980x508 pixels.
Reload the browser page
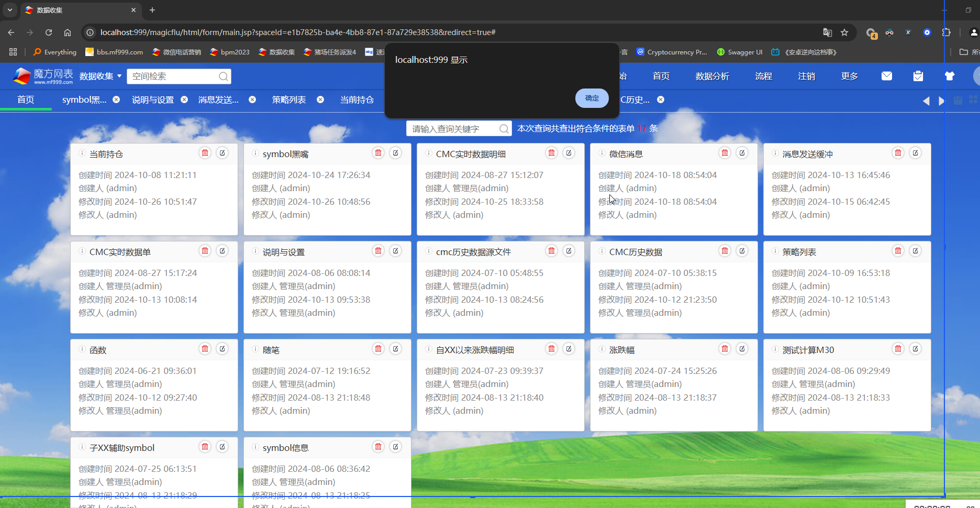point(49,32)
